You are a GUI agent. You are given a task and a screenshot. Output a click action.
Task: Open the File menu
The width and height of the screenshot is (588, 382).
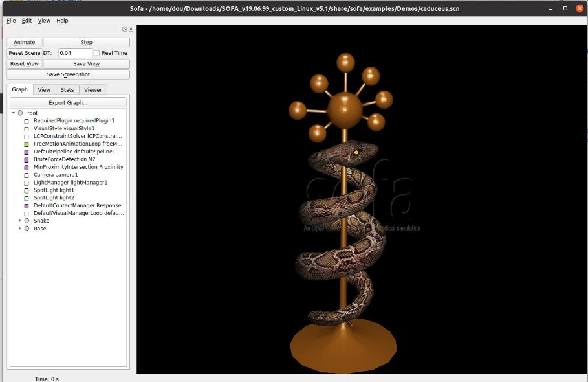[x=11, y=21]
